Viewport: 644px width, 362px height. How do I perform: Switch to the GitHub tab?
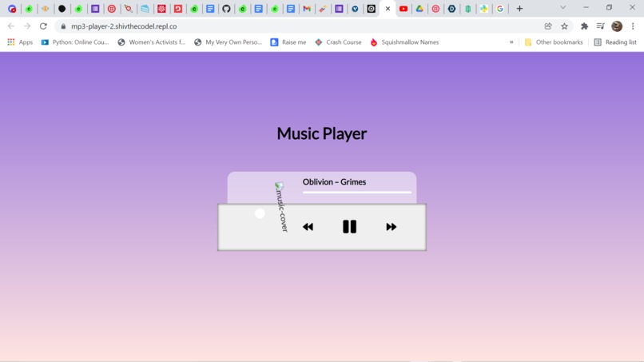(x=226, y=9)
